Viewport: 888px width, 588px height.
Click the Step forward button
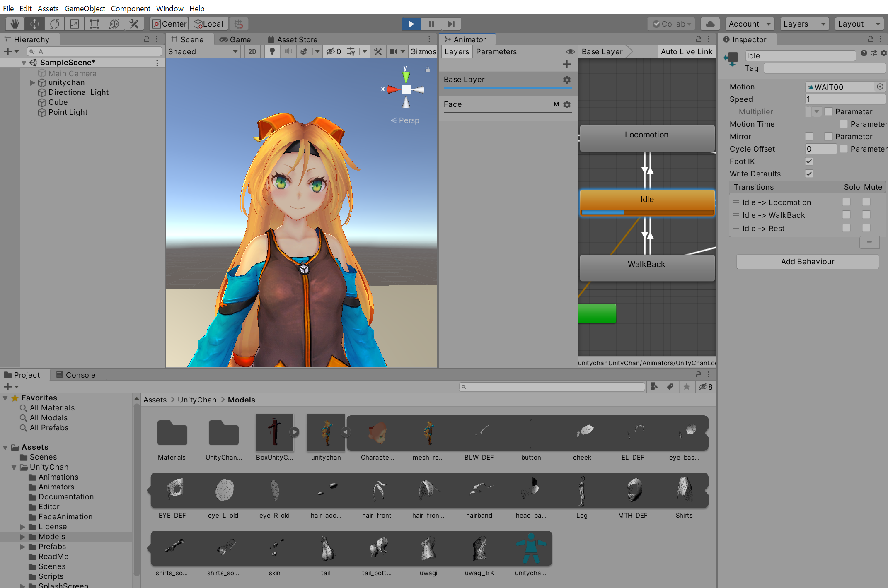pyautogui.click(x=451, y=24)
